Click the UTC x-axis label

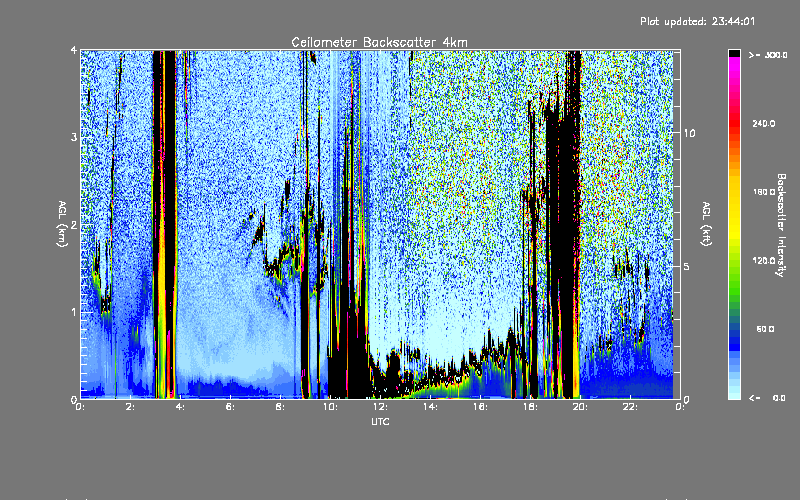click(x=380, y=421)
